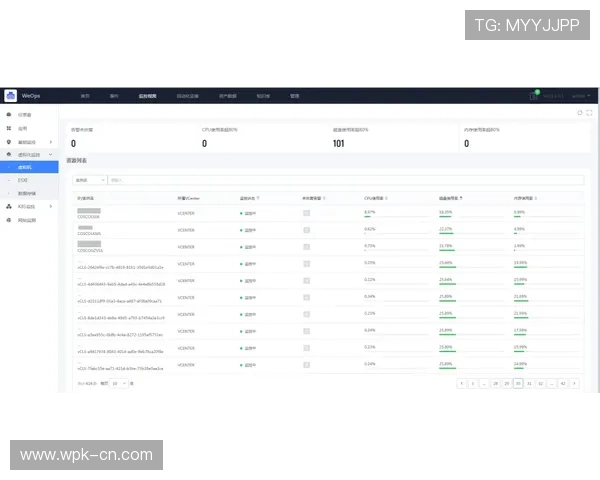Switch to the 监控视图 top navigation tab
Image resolution: width=600 pixels, height=480 pixels.
click(147, 96)
